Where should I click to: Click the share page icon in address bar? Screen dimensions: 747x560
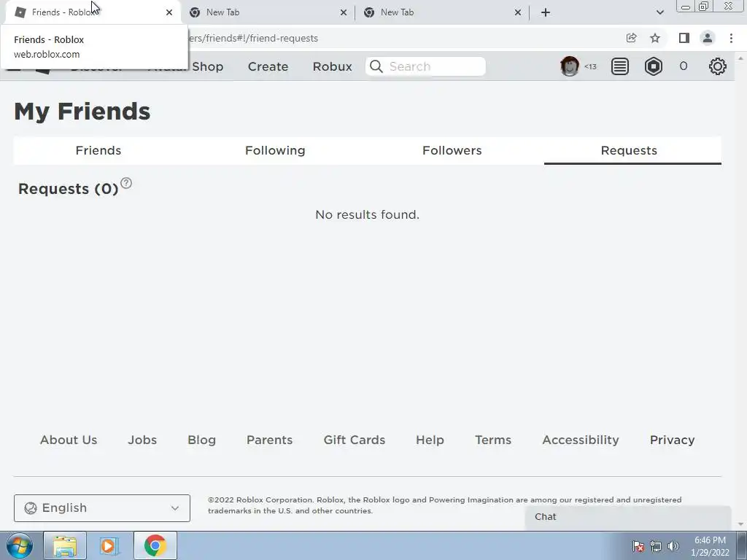point(631,38)
